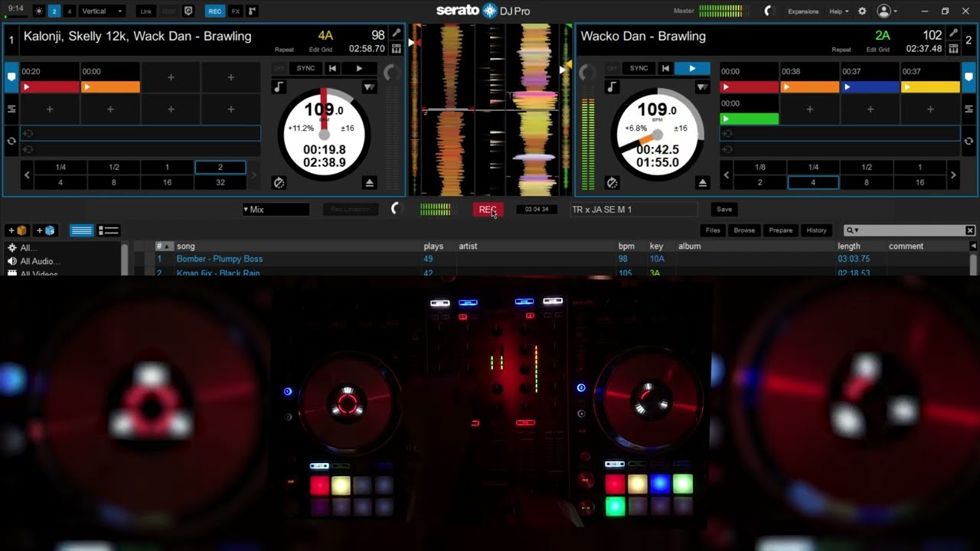The height and width of the screenshot is (551, 980).
Task: Open the settings gear
Action: coord(862,11)
